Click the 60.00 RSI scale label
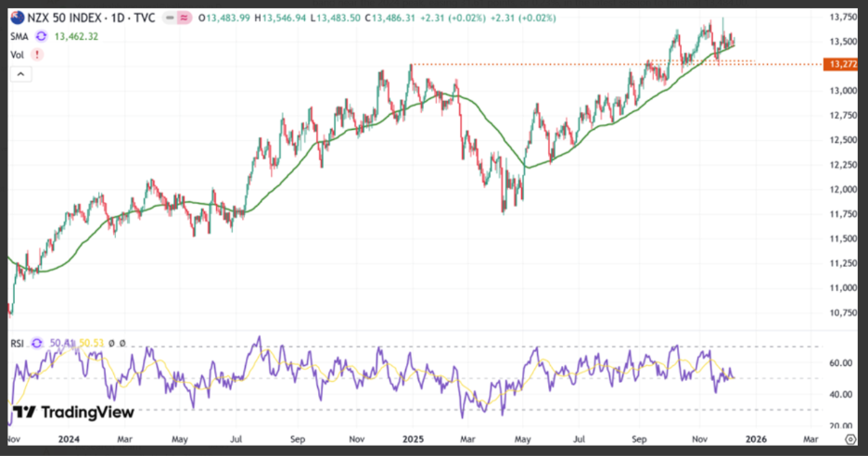The width and height of the screenshot is (868, 456). [x=840, y=363]
